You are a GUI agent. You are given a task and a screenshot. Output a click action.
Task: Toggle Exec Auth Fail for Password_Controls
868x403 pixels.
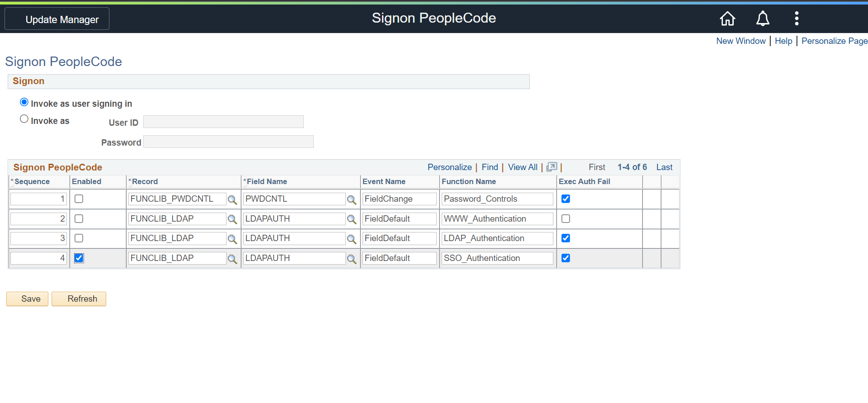point(566,199)
